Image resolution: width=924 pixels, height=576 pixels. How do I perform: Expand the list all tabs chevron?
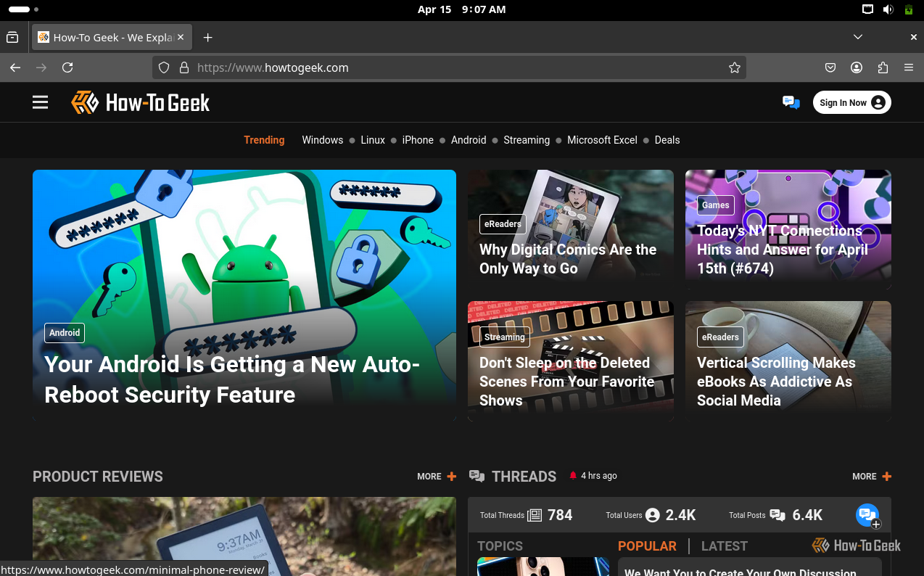pos(858,37)
